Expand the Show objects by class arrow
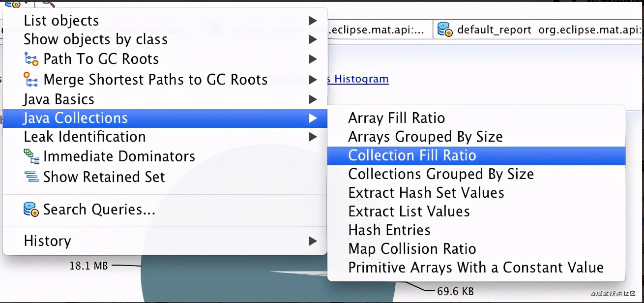644x303 pixels. [312, 39]
